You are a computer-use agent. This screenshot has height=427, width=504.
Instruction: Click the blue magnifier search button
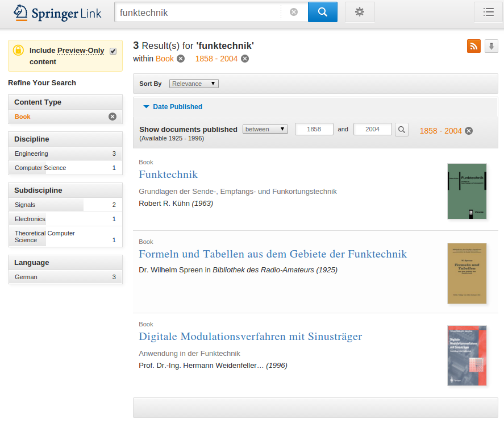click(x=322, y=12)
